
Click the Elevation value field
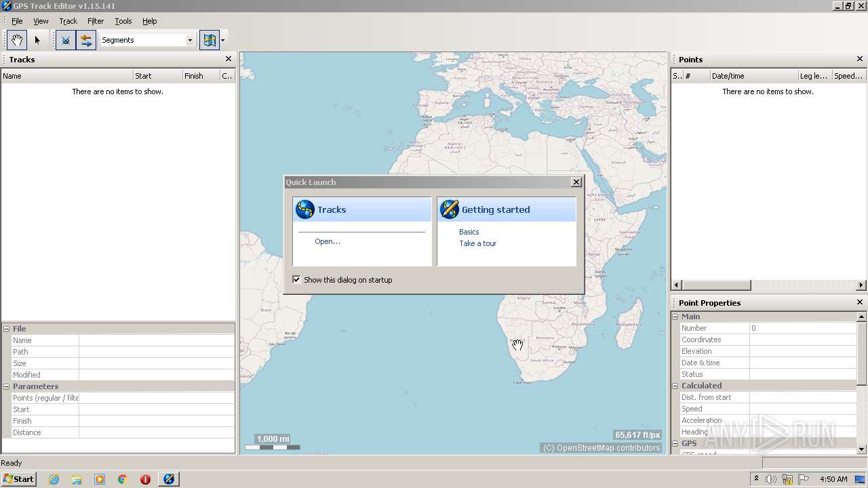(x=803, y=351)
